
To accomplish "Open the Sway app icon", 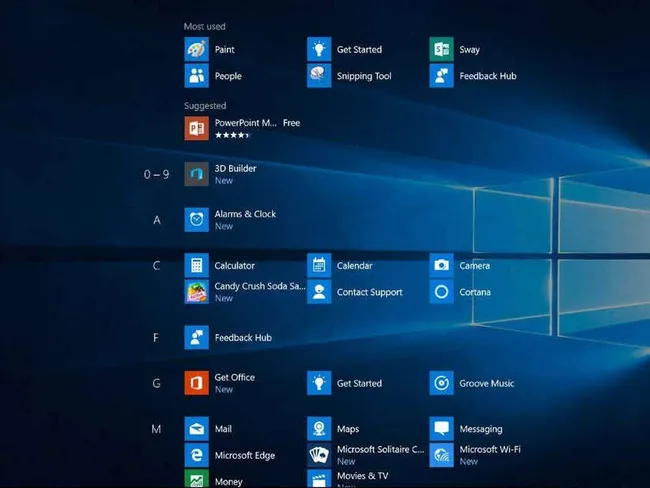I will tap(441, 49).
